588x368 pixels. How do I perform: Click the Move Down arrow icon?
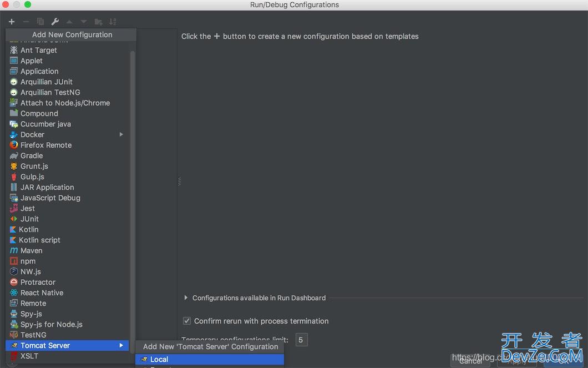(x=84, y=22)
